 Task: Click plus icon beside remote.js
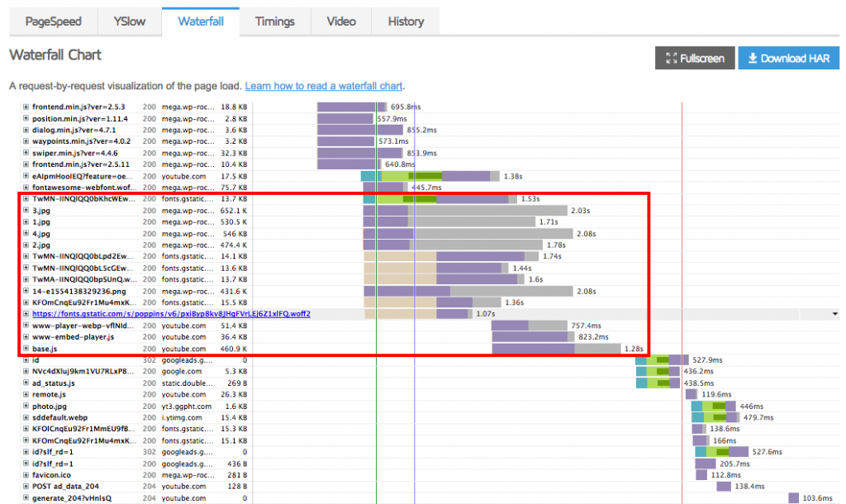[26, 395]
